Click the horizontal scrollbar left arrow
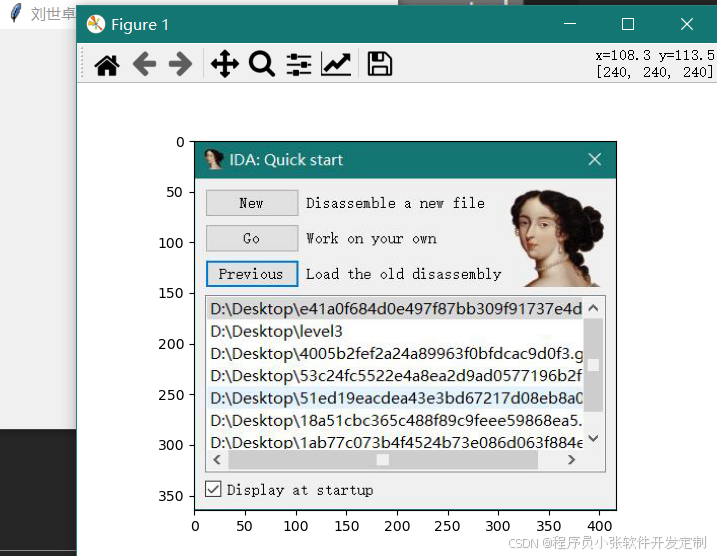The image size is (717, 556). click(217, 460)
